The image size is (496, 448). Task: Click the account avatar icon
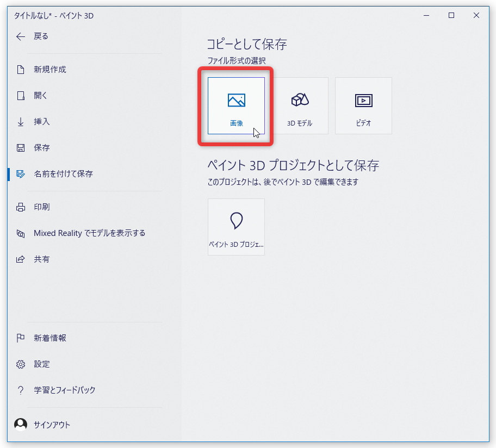click(21, 424)
